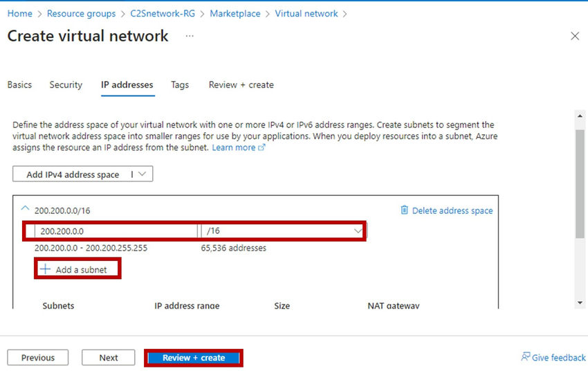The image size is (588, 371).
Task: Collapse the 200.200.0.0/16 address space chevron
Action: pos(25,208)
